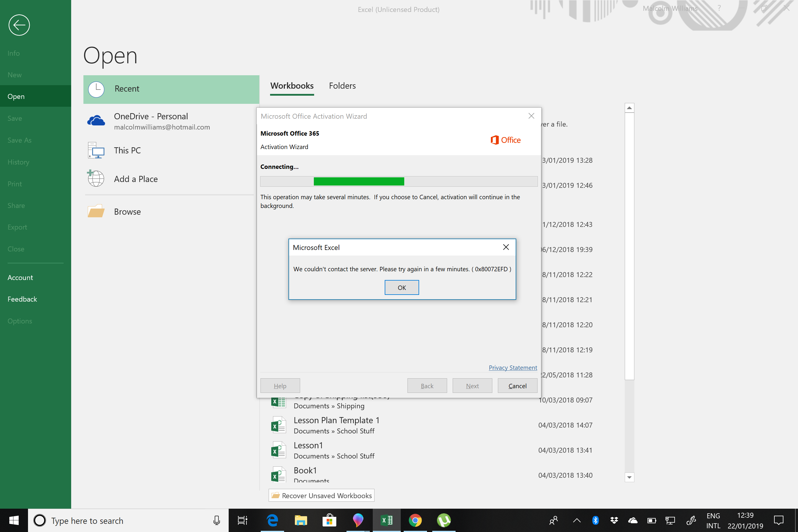Click the scroll down arrow of workbook list
The height and width of the screenshot is (532, 798).
coord(629,477)
